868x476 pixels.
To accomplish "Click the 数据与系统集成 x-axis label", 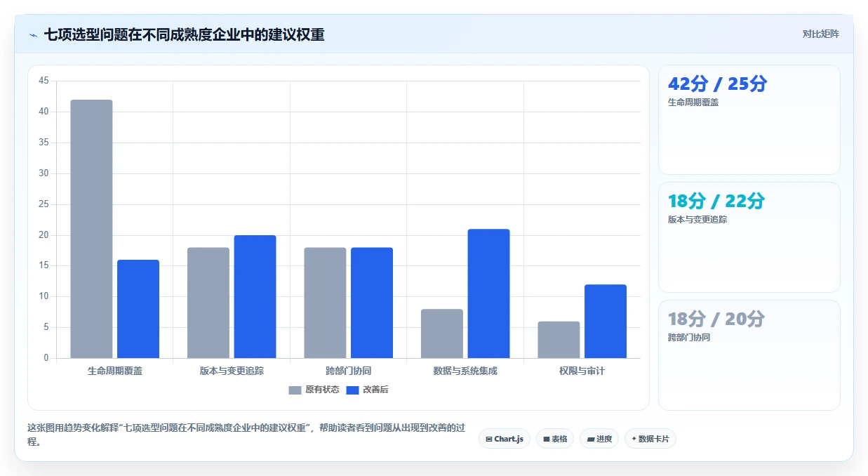I will point(465,371).
